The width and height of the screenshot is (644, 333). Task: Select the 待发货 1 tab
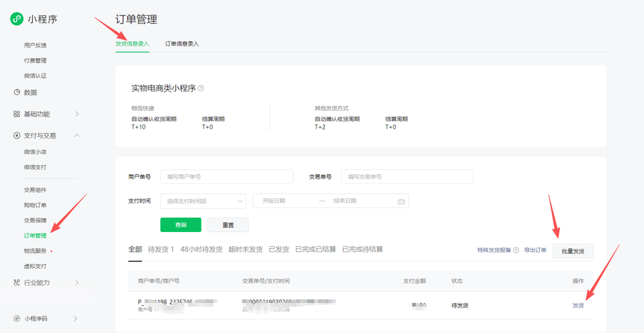pyautogui.click(x=161, y=249)
